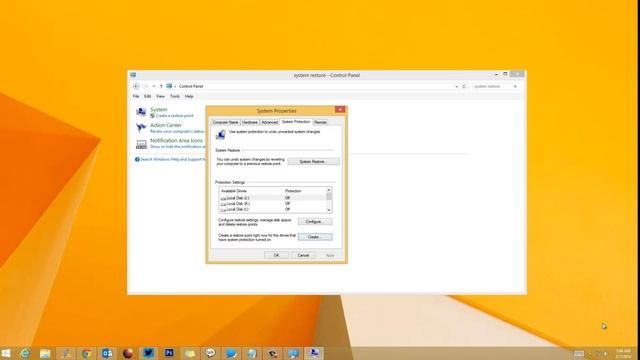This screenshot has width=640, height=360.
Task: Click Search Windows Help and Support link
Action: (x=173, y=160)
